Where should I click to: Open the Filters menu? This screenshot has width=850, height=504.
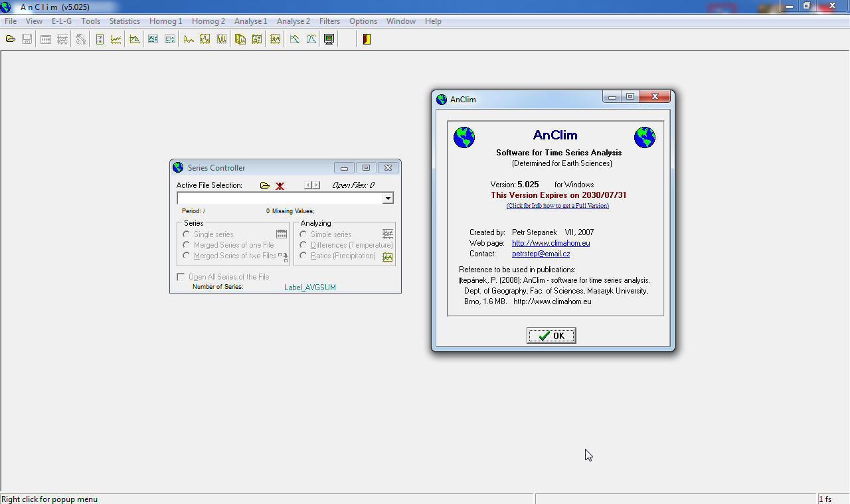330,21
